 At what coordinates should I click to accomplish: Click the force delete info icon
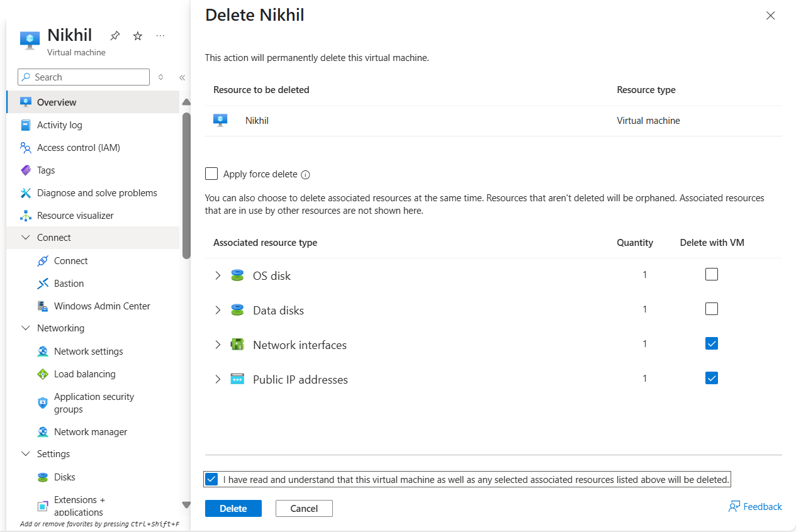[305, 175]
